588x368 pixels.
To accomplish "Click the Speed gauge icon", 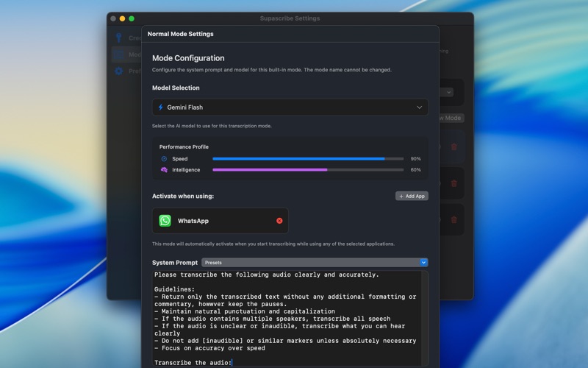I will pyautogui.click(x=164, y=159).
